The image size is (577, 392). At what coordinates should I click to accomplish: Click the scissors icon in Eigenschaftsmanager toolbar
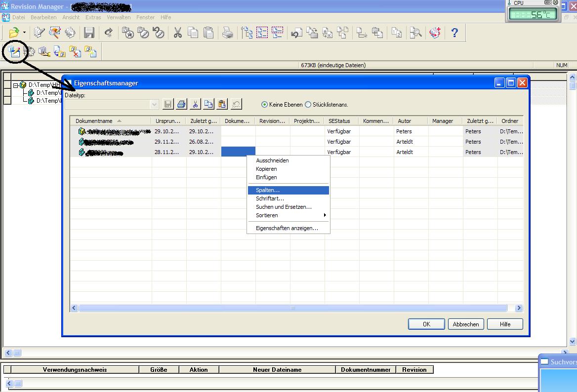(195, 104)
